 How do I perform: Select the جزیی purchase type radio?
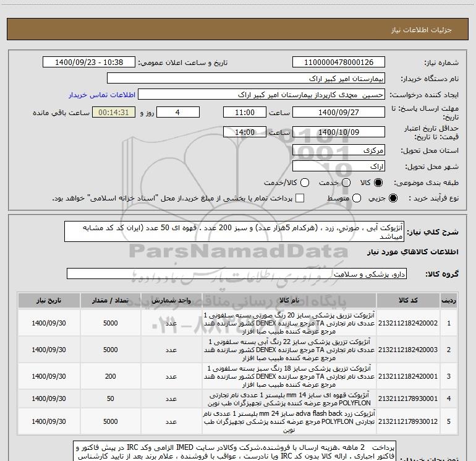point(393,198)
